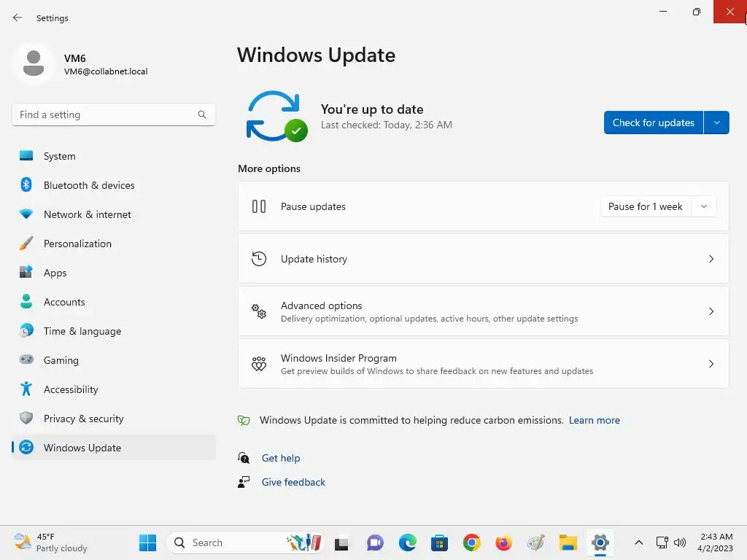Select Windows Update sync icon in sidebar
The width and height of the screenshot is (747, 560).
pyautogui.click(x=26, y=447)
